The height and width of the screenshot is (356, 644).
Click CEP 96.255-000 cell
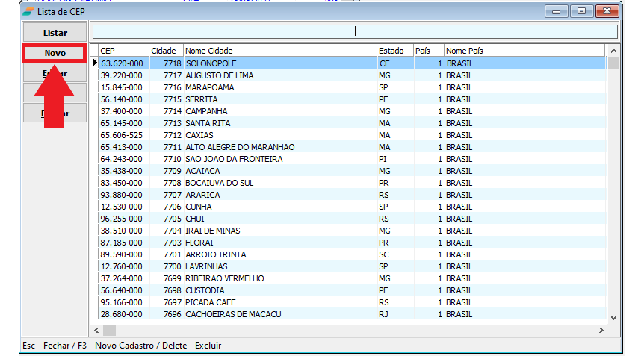[122, 219]
